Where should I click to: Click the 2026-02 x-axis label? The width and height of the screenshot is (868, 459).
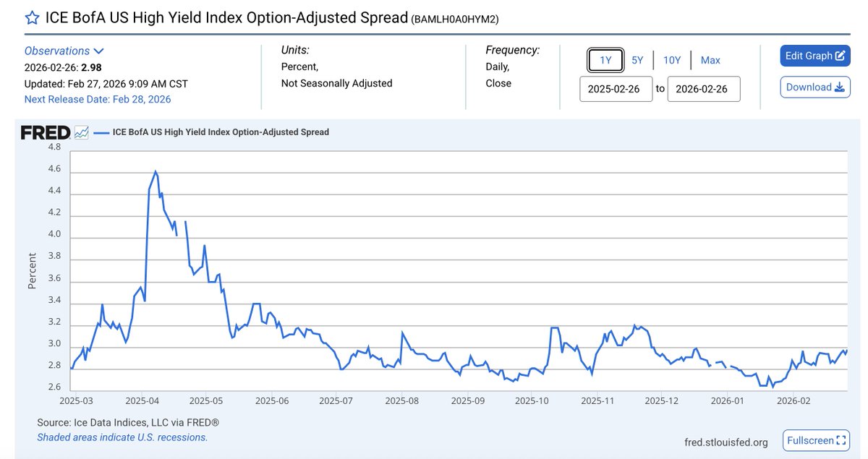pos(793,400)
